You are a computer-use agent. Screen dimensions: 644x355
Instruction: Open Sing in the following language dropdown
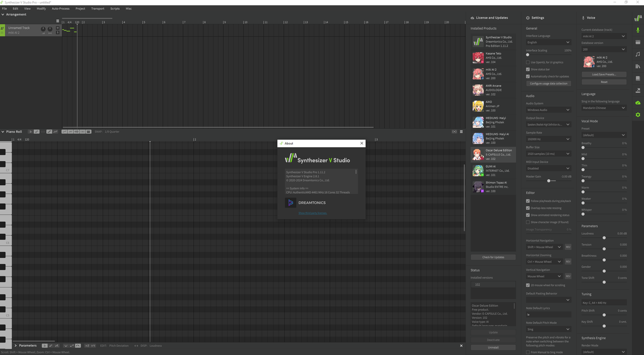tap(604, 108)
